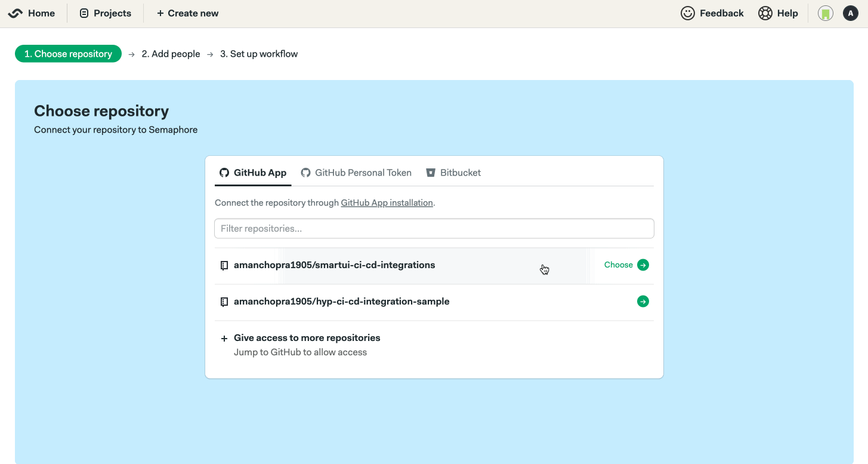This screenshot has height=464, width=868.
Task: Click the Semaphore logo icon beside Home
Action: click(16, 13)
